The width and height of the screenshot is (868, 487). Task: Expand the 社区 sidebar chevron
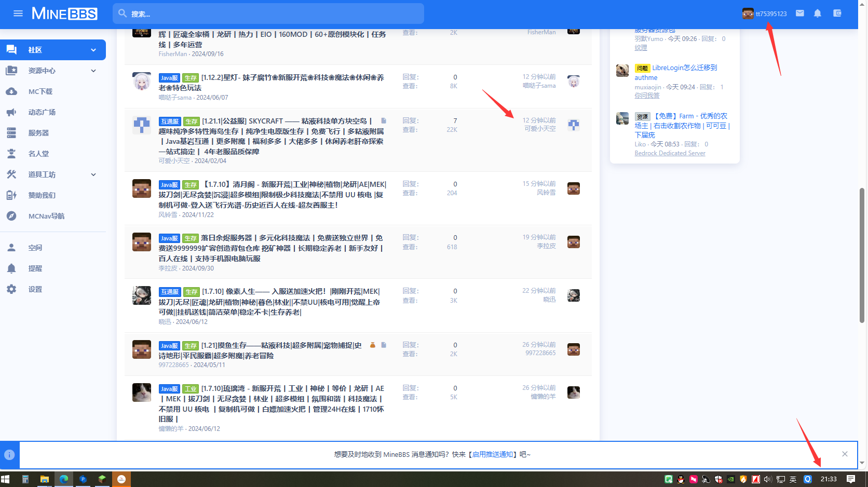point(93,50)
